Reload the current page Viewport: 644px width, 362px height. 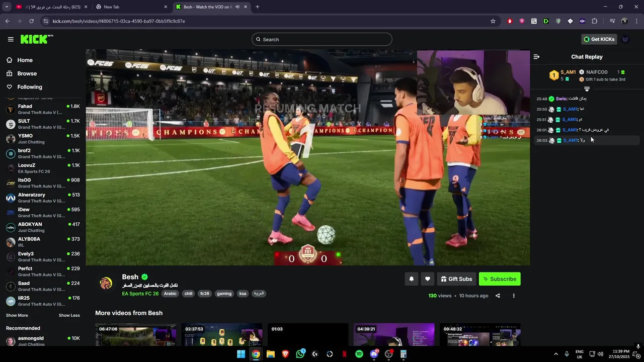[x=31, y=21]
